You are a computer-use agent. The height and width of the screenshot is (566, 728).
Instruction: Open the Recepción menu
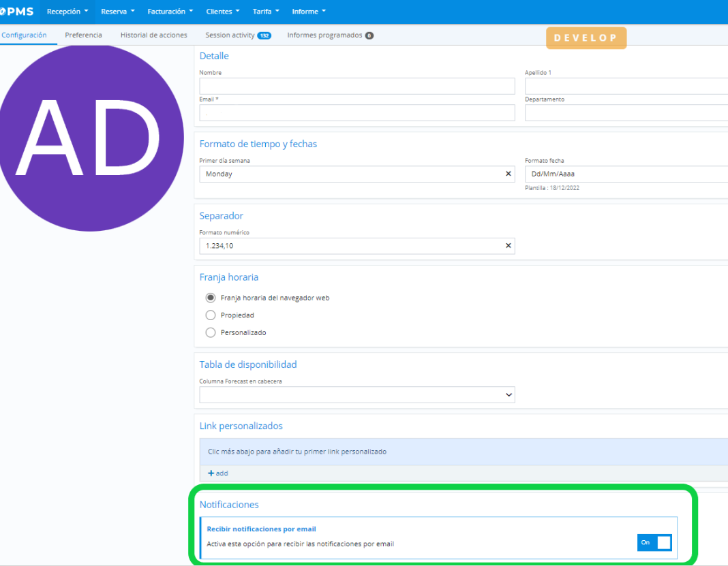tap(67, 12)
